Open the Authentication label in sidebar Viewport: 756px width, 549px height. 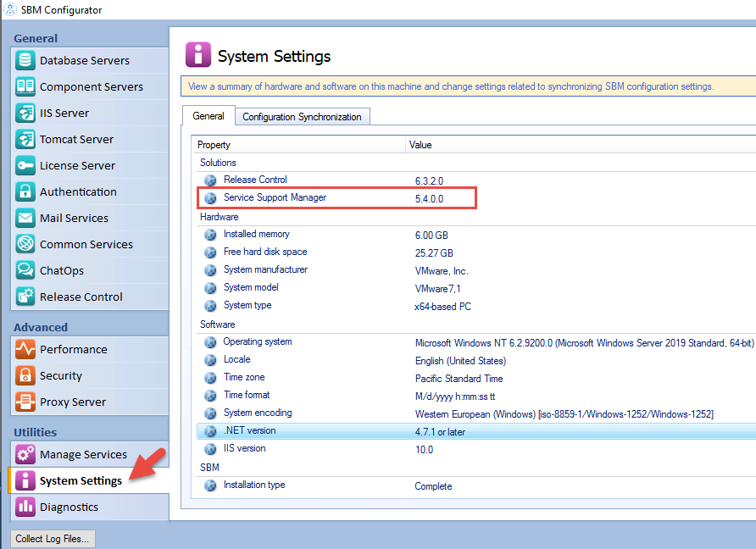point(78,191)
